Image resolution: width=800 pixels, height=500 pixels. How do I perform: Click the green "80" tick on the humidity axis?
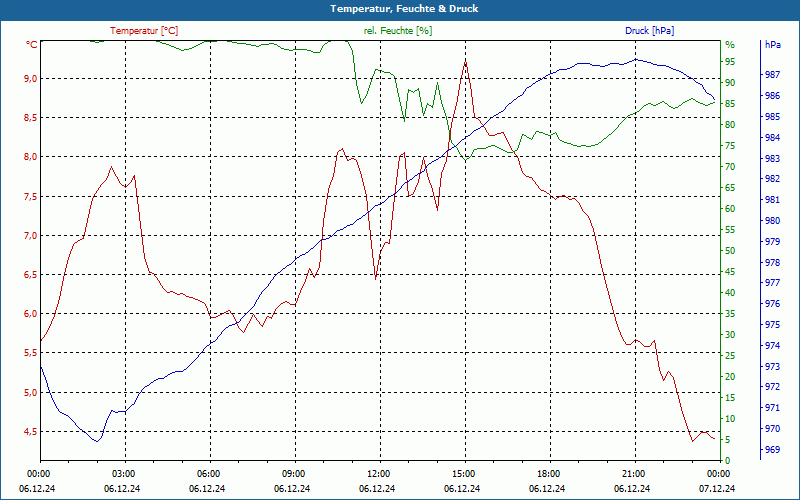point(730,124)
